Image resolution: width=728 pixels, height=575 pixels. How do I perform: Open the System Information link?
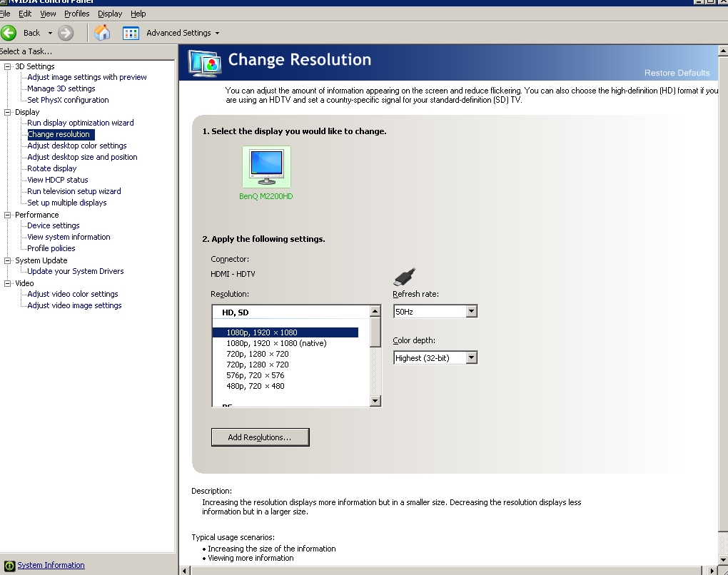coord(51,565)
